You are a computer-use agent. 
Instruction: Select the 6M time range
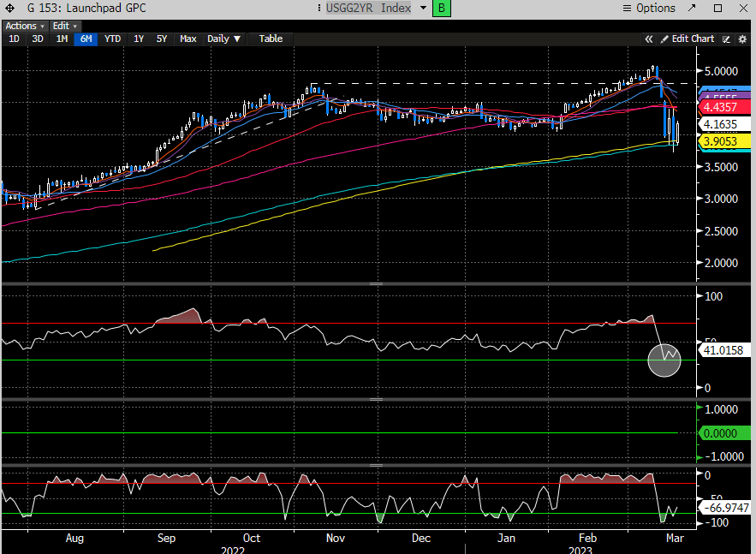(x=86, y=39)
